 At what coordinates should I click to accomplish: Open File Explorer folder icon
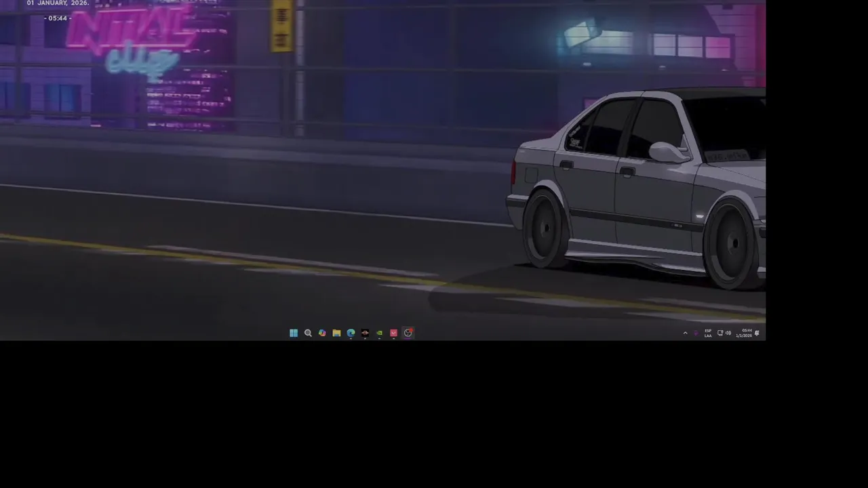click(336, 333)
